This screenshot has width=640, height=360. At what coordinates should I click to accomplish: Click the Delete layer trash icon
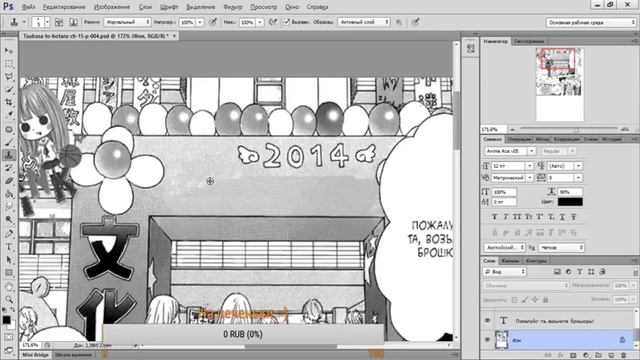pyautogui.click(x=623, y=356)
